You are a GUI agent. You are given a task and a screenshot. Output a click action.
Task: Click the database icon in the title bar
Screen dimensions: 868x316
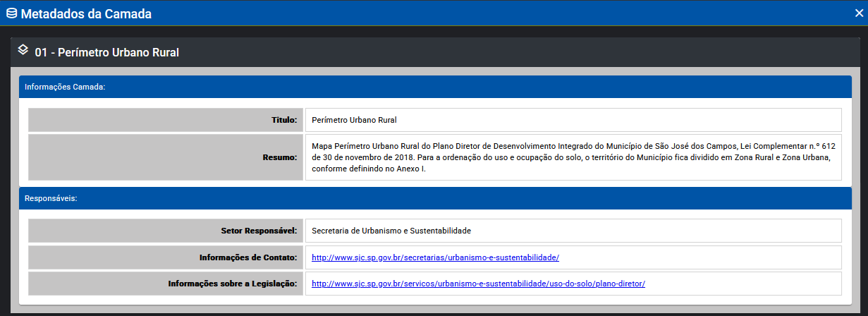pos(11,13)
